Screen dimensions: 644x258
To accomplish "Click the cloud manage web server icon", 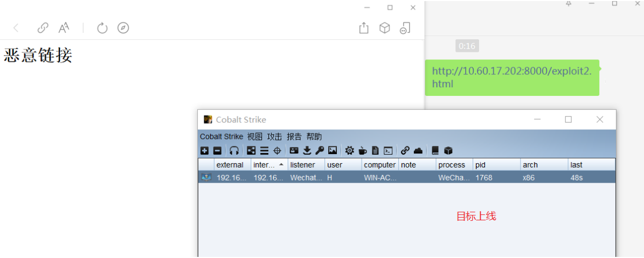I will click(x=418, y=150).
